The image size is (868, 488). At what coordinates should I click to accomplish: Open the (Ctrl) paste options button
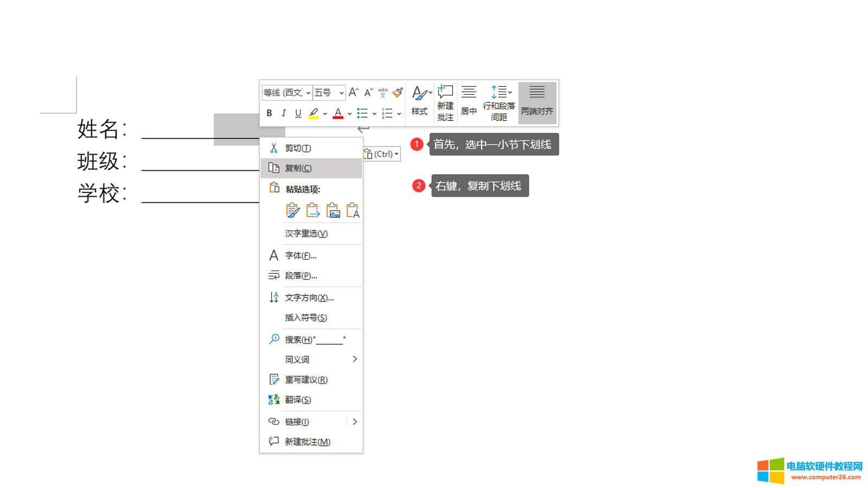pos(382,154)
